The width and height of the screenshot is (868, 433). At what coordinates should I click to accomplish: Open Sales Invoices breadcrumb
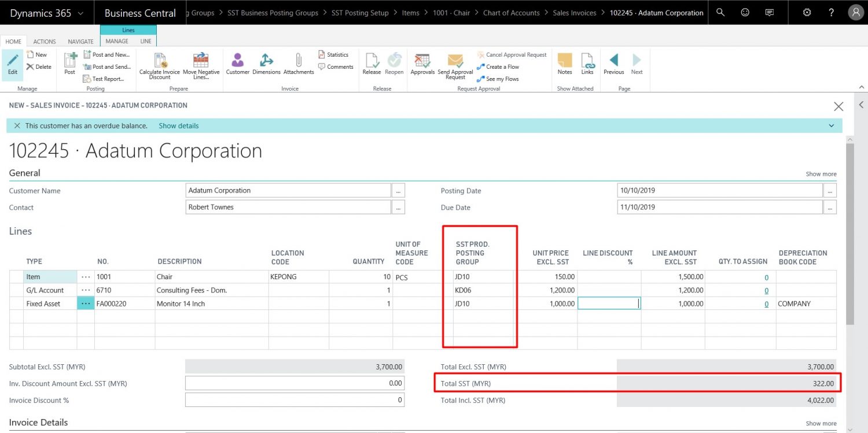tap(575, 13)
